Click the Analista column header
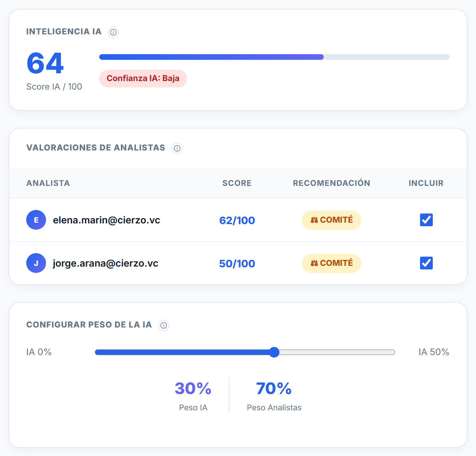476x456 pixels. [x=48, y=183]
